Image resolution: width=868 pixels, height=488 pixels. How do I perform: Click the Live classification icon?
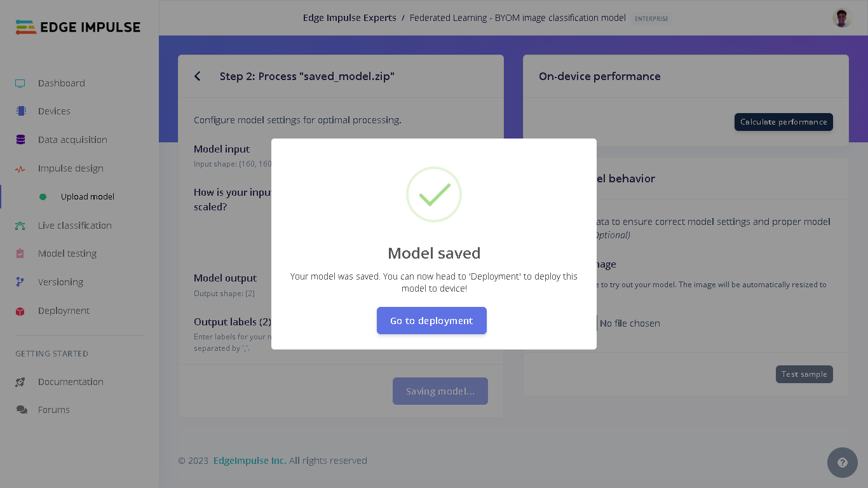coord(20,226)
